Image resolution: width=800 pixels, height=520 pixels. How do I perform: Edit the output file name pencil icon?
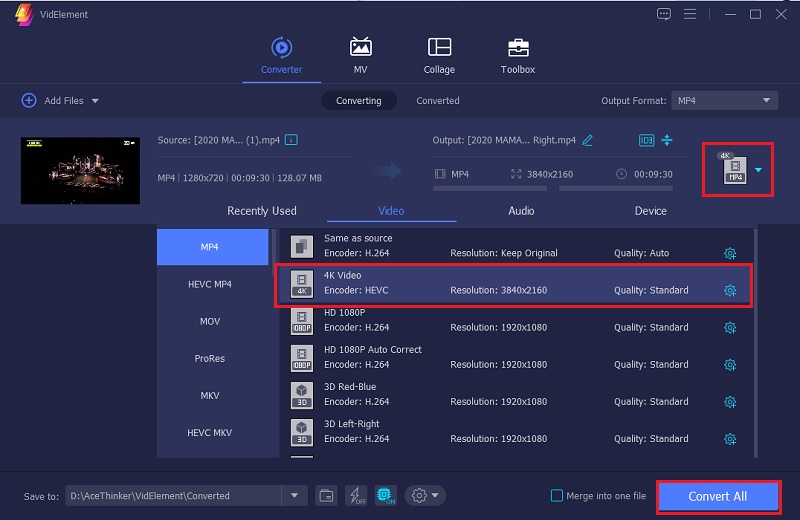click(587, 140)
